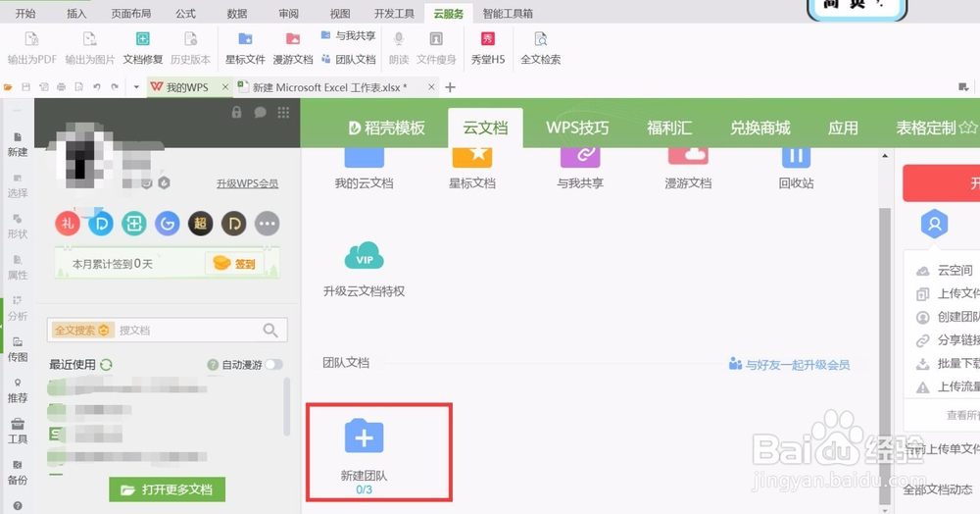Click the redo arrow in quick toolbar
Image resolution: width=980 pixels, height=514 pixels.
(x=115, y=87)
